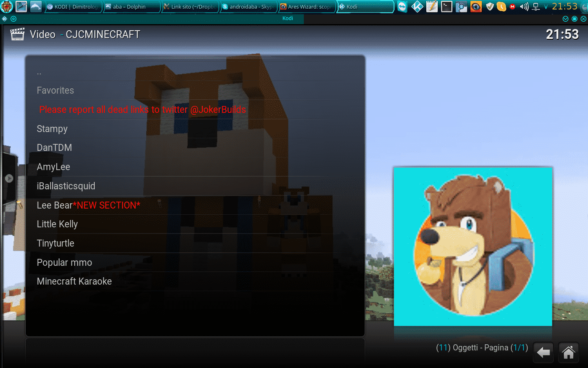Click the orange clock tray icon
This screenshot has width=588, height=368.
pyautogui.click(x=501, y=7)
